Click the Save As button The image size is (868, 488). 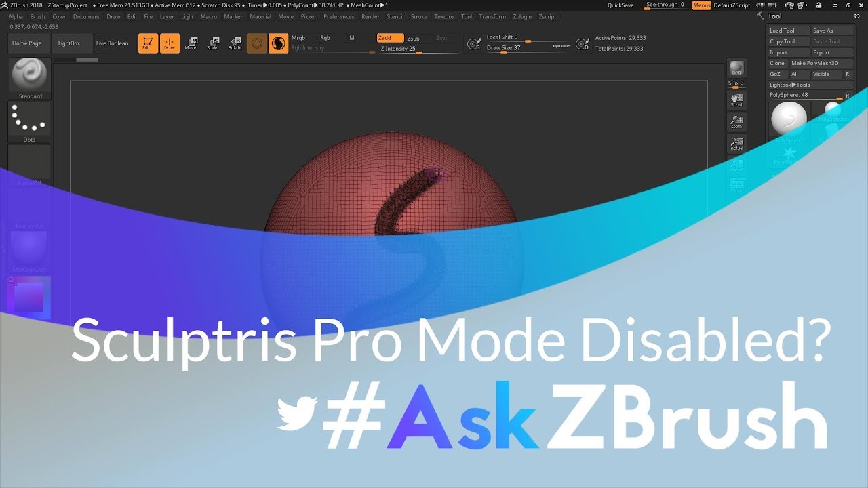tap(832, 30)
